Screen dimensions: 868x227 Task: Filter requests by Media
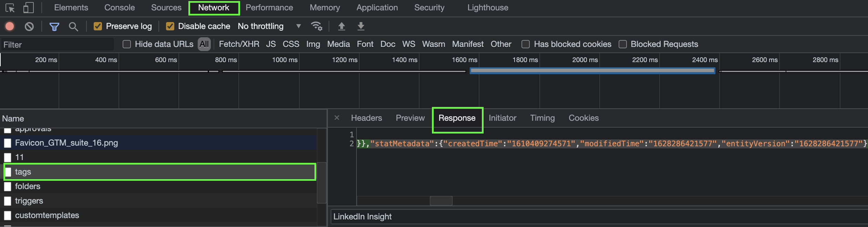tap(339, 44)
